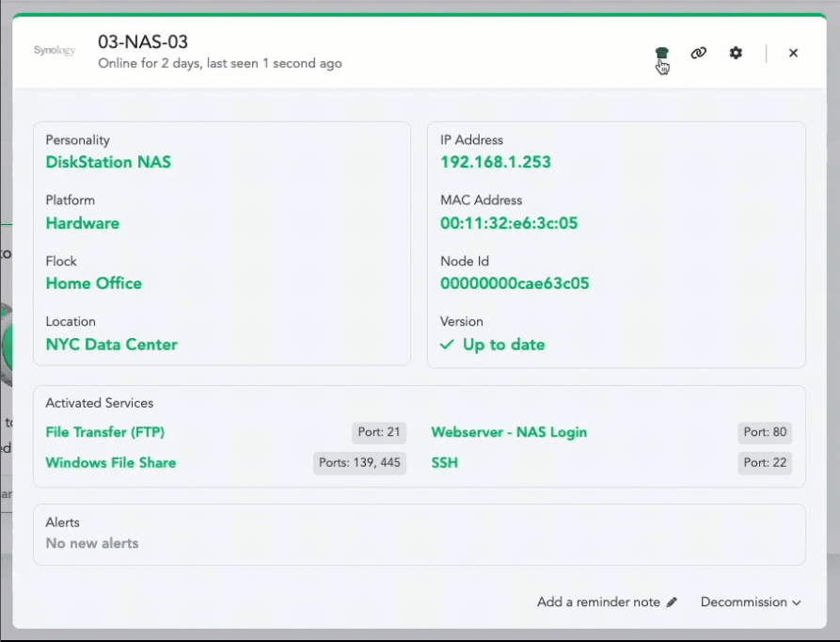Open the Windows File Share service

(x=110, y=462)
